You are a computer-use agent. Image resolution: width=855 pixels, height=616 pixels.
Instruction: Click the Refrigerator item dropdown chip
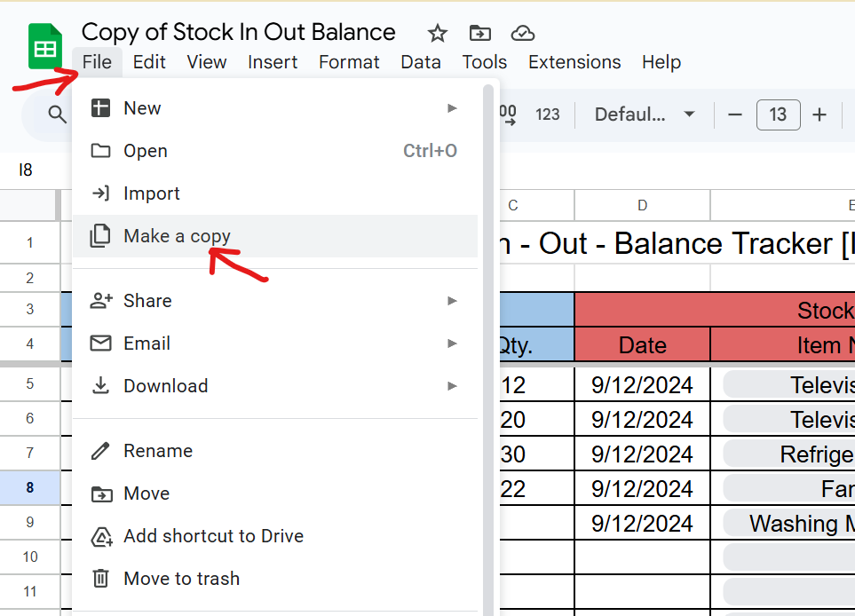[788, 454]
